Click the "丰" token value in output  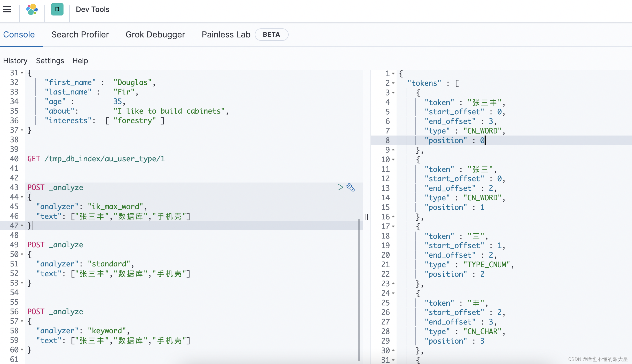(476, 303)
